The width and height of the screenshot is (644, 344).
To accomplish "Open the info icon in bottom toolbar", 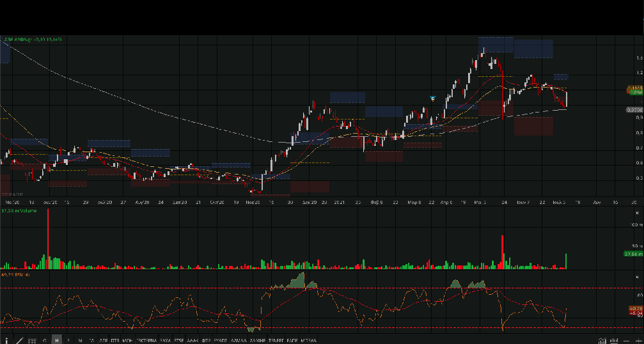I will [6, 340].
